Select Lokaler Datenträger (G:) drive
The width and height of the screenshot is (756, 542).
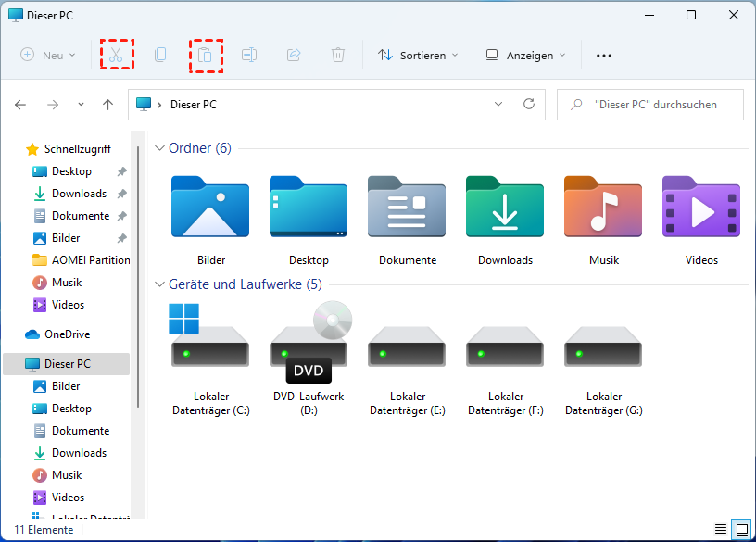point(604,372)
